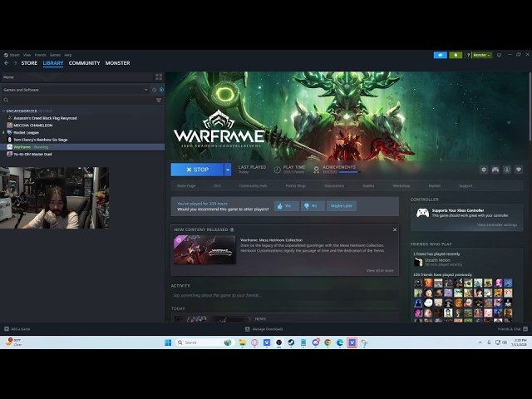Open the Workshop link
Image resolution: width=532 pixels, height=399 pixels.
pos(401,186)
